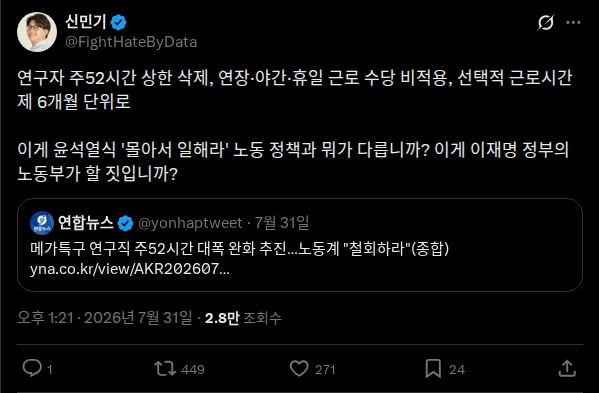Open the 연합뉴스 account name
The width and height of the screenshot is (599, 393).
point(86,223)
